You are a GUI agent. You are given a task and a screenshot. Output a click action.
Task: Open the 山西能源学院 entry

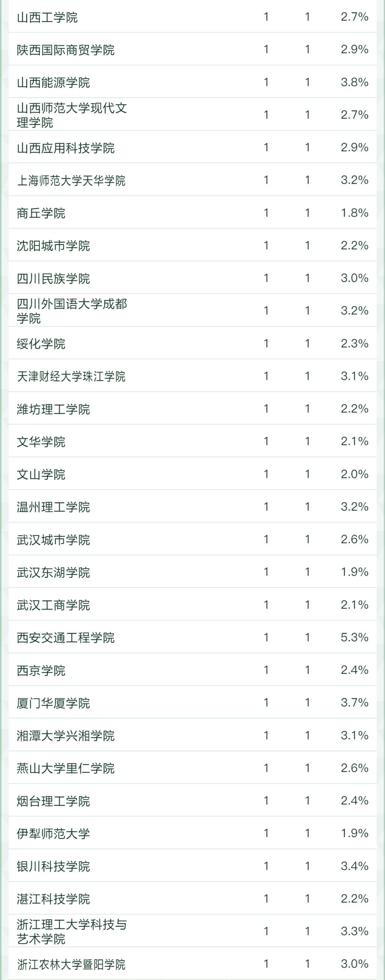pos(53,82)
